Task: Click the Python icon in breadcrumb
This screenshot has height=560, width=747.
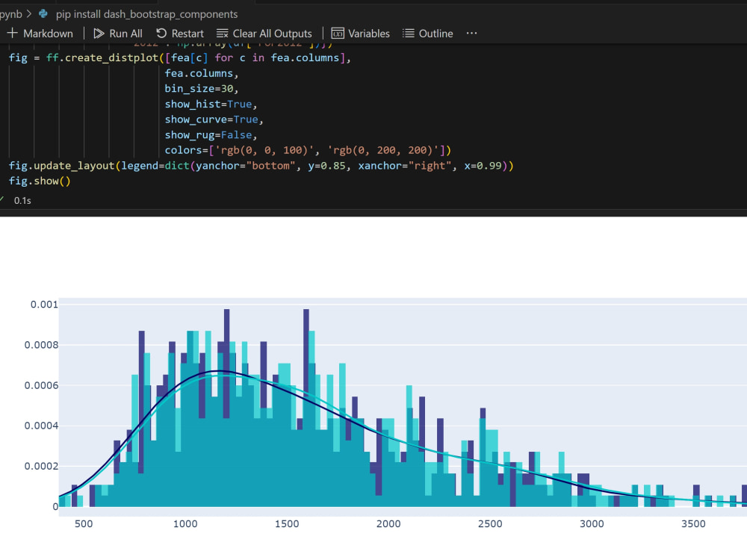Action: (43, 13)
